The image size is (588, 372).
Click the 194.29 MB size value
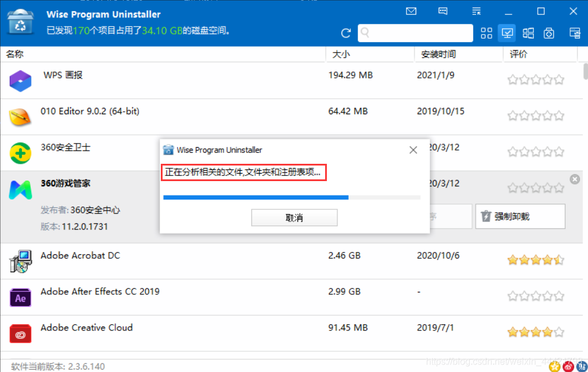click(350, 76)
